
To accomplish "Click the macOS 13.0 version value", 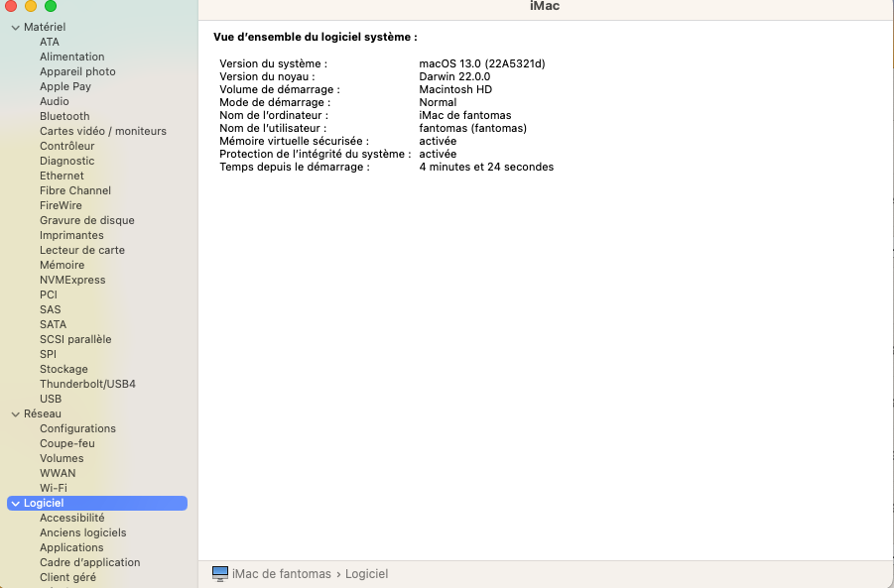I will coord(482,63).
